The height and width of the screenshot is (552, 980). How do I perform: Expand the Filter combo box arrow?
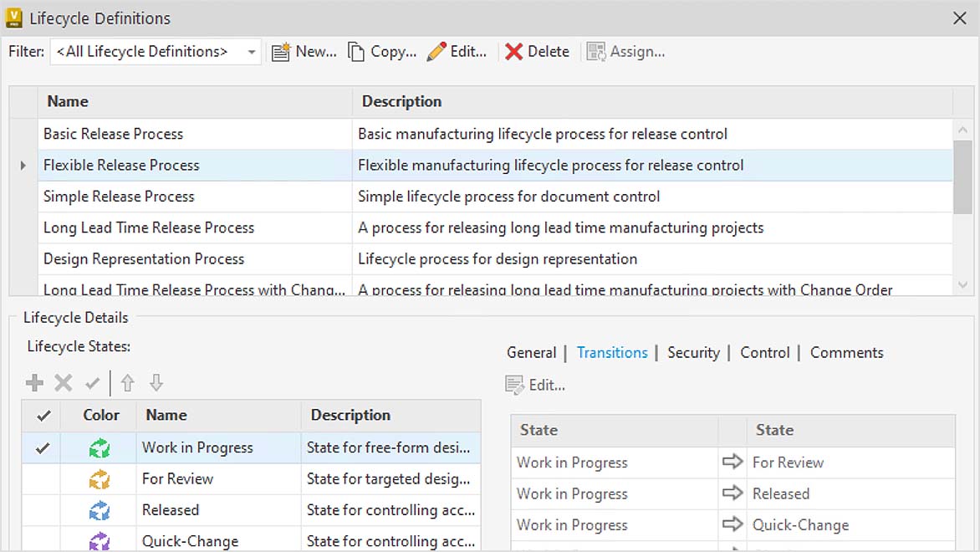coord(251,51)
